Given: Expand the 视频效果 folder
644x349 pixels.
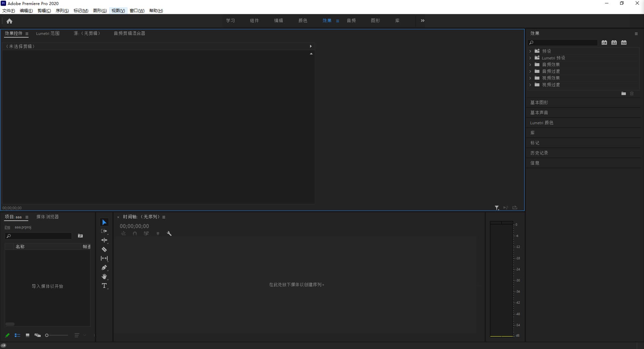Looking at the screenshot, I should pos(530,78).
